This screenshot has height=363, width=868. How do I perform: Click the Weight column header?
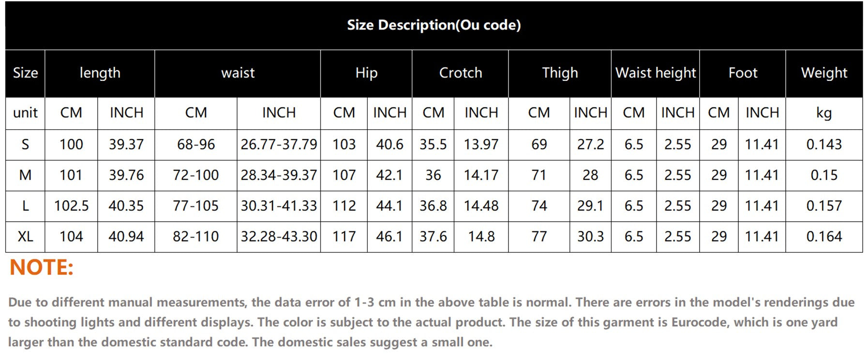point(824,74)
